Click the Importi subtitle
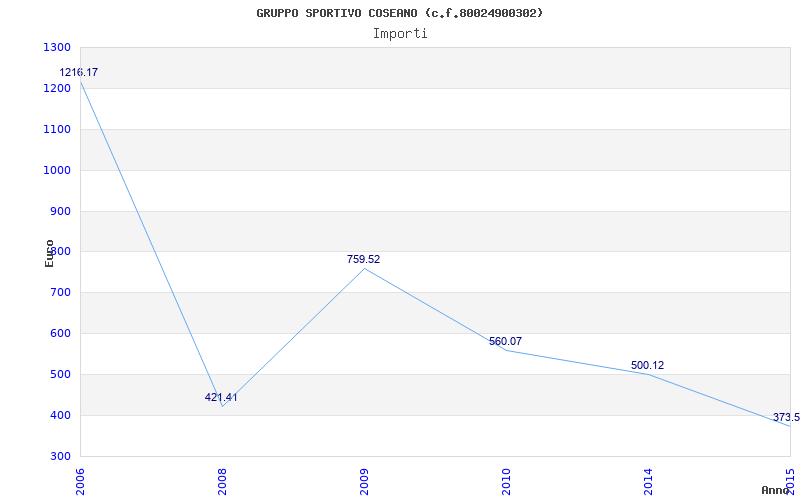 tap(400, 34)
